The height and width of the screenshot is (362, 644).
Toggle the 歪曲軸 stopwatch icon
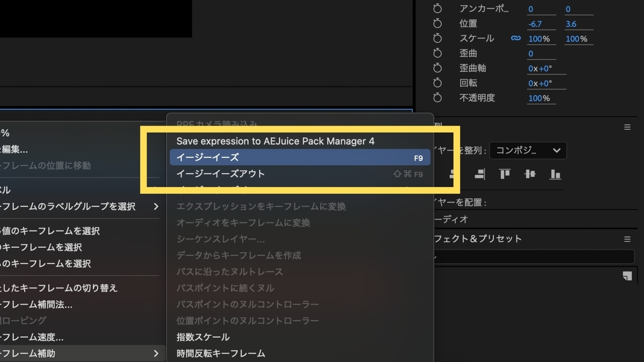tap(437, 69)
